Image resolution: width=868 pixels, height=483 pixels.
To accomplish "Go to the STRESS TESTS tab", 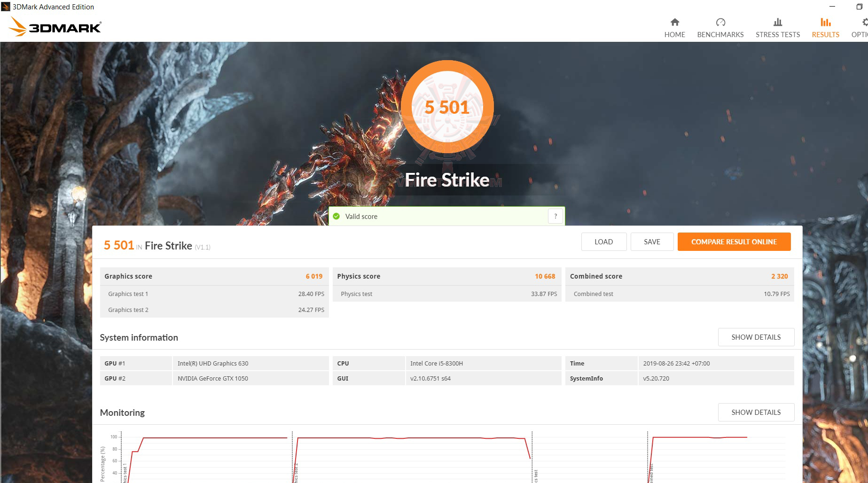I will tap(778, 28).
